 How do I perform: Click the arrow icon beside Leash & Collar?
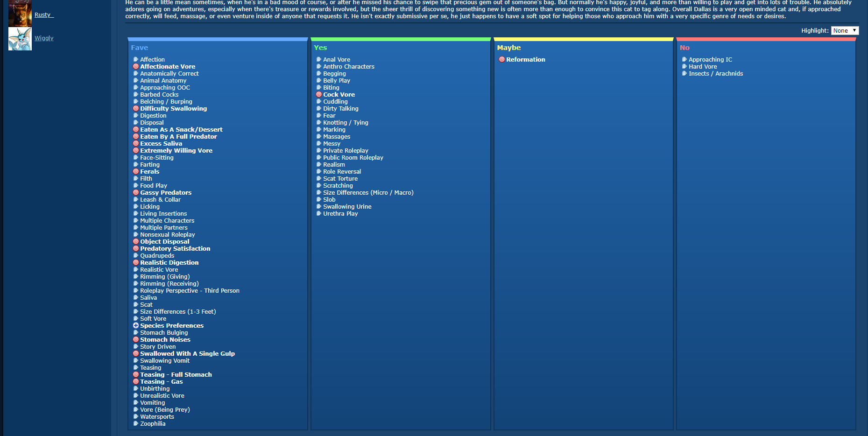pyautogui.click(x=136, y=199)
